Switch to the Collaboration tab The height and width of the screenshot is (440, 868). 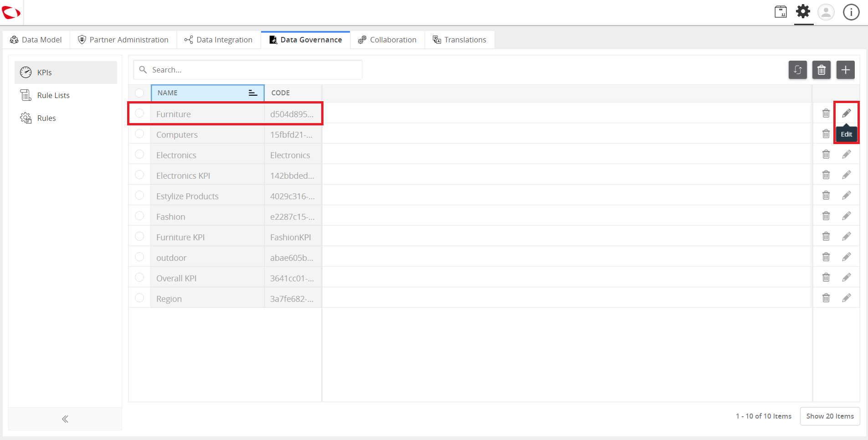click(x=387, y=40)
